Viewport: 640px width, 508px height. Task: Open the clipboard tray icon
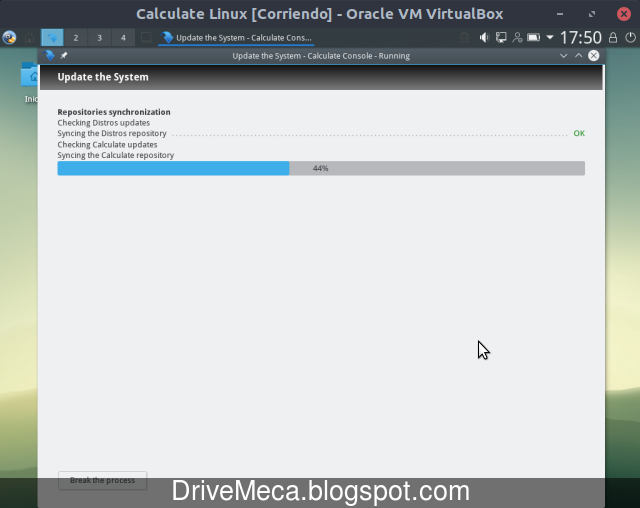[464, 38]
